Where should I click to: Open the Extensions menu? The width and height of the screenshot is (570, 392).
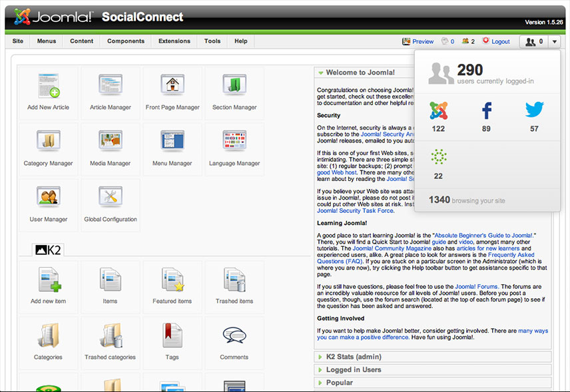coord(174,41)
